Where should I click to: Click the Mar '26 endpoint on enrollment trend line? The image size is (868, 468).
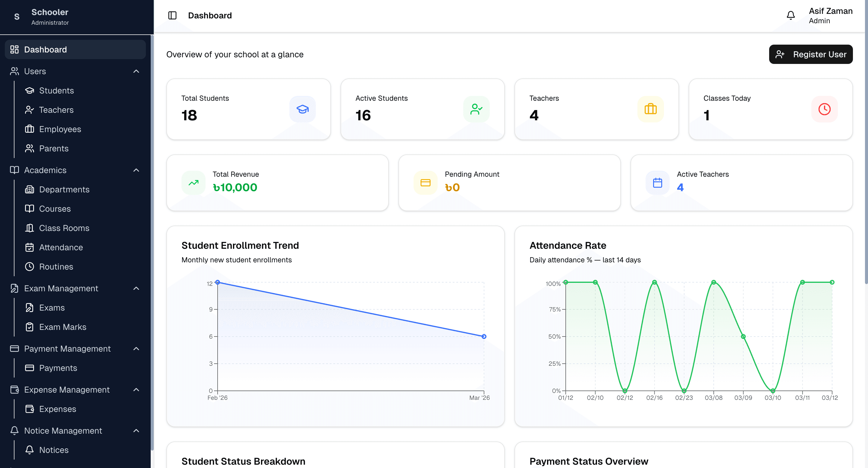click(483, 336)
